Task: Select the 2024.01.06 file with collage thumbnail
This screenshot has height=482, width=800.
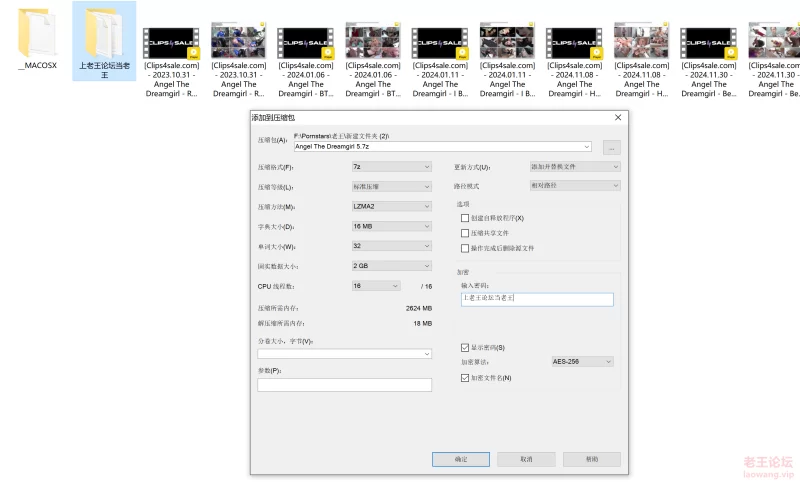Action: click(x=373, y=61)
